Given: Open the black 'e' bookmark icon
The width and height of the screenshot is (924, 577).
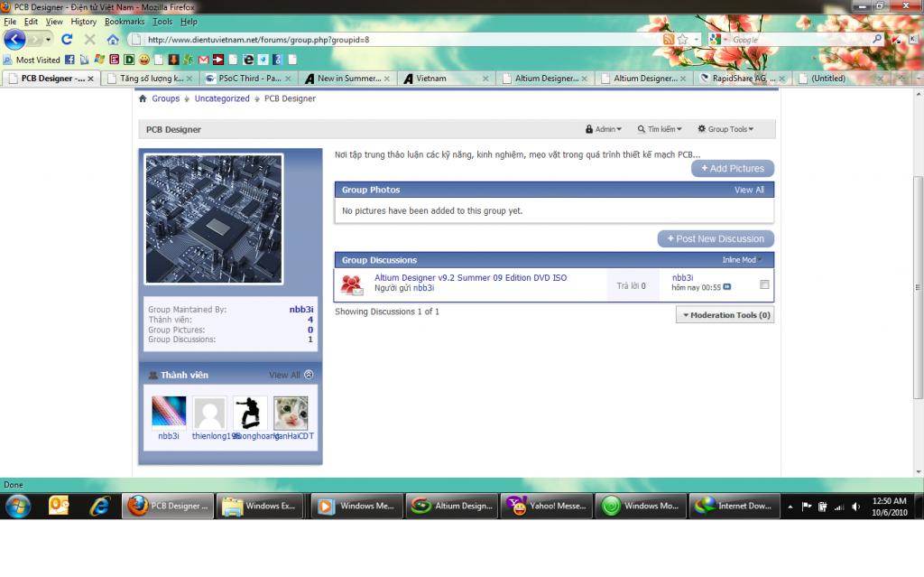Looking at the screenshot, I should tap(248, 60).
